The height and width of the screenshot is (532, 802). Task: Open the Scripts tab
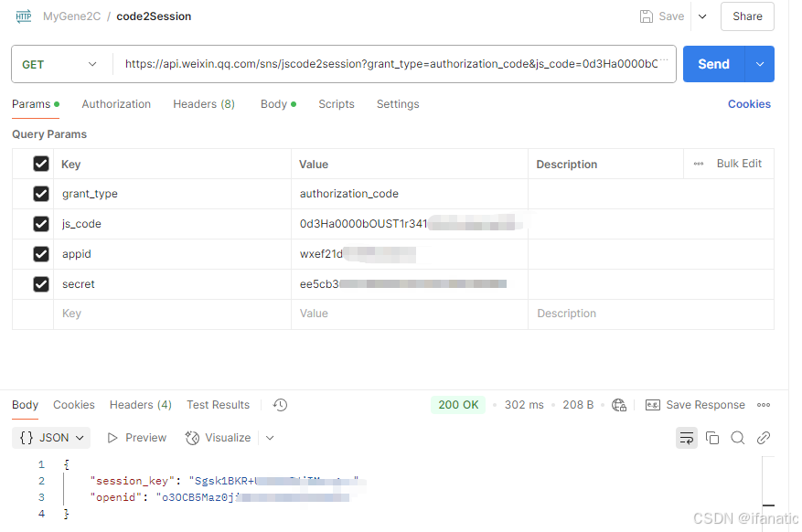336,104
